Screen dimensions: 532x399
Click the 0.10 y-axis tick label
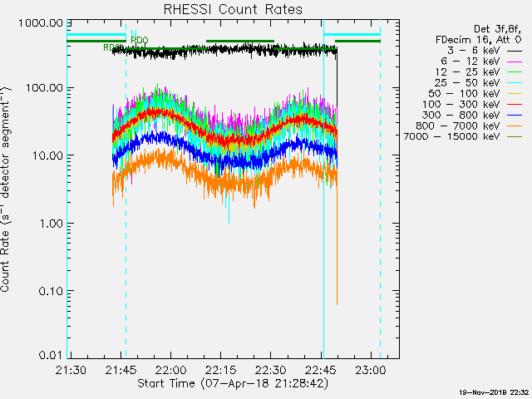pos(52,291)
